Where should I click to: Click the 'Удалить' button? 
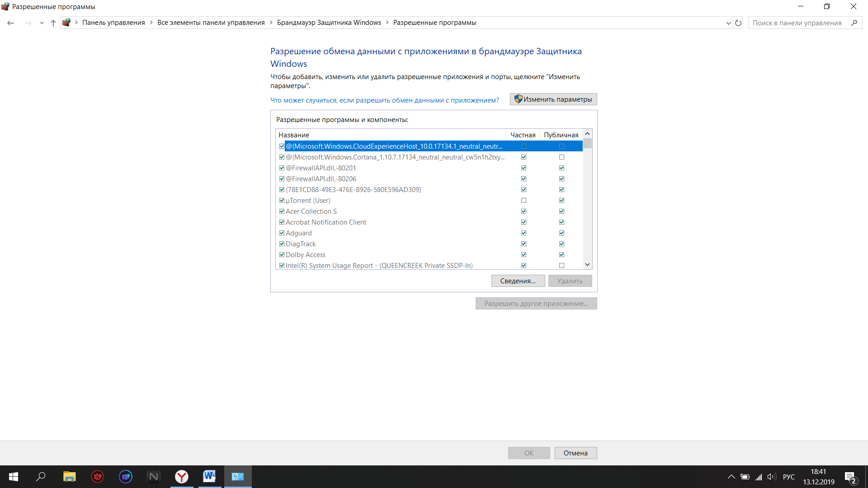coord(570,281)
